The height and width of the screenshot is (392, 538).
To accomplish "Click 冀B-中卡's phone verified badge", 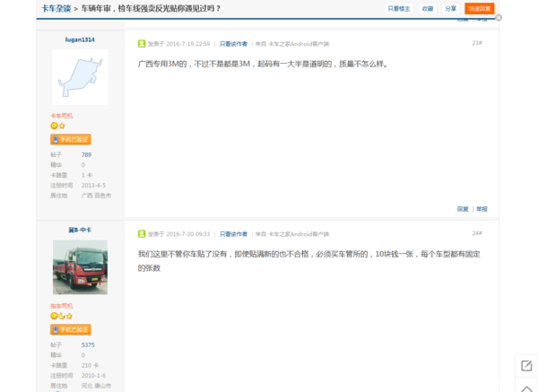I will [71, 329].
